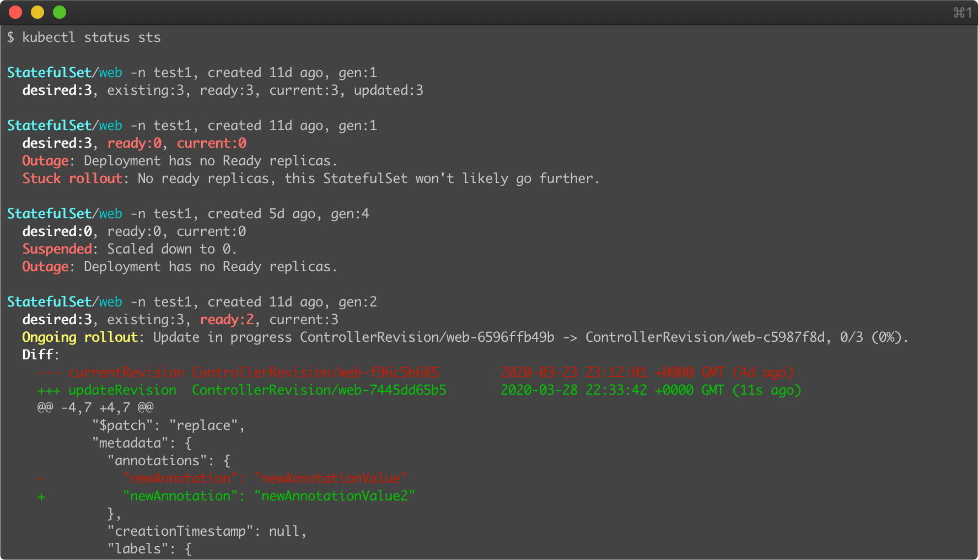
Task: Click 'Scaled down to 0.' message
Action: (x=173, y=249)
